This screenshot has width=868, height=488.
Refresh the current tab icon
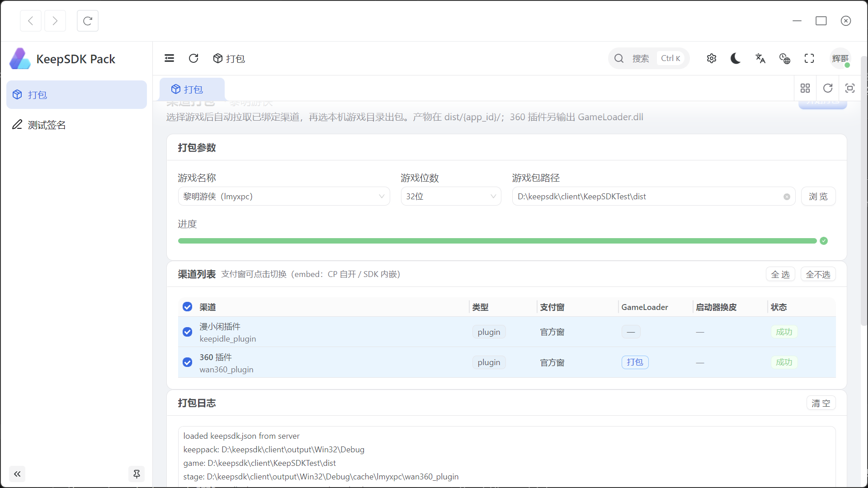828,88
